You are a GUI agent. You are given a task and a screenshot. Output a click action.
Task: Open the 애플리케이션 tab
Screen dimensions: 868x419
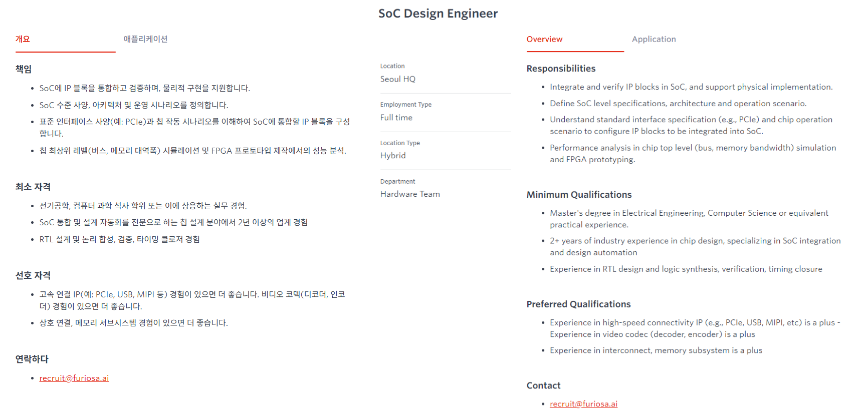145,39
